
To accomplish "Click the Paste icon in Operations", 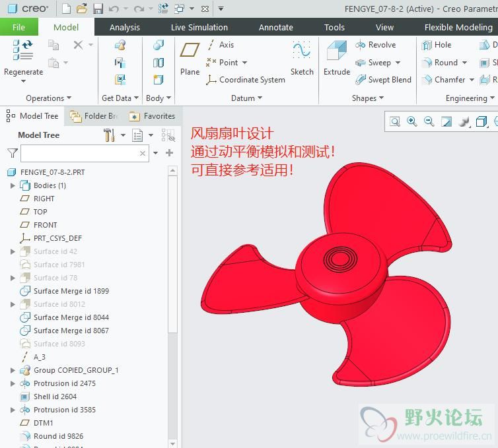I will point(53,63).
